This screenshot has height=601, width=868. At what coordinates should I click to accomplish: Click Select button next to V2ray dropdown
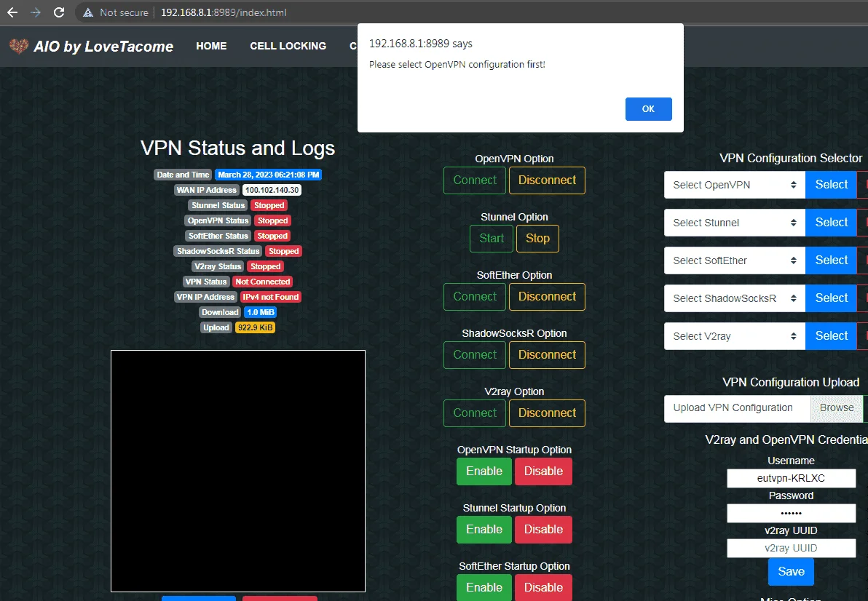pyautogui.click(x=831, y=336)
